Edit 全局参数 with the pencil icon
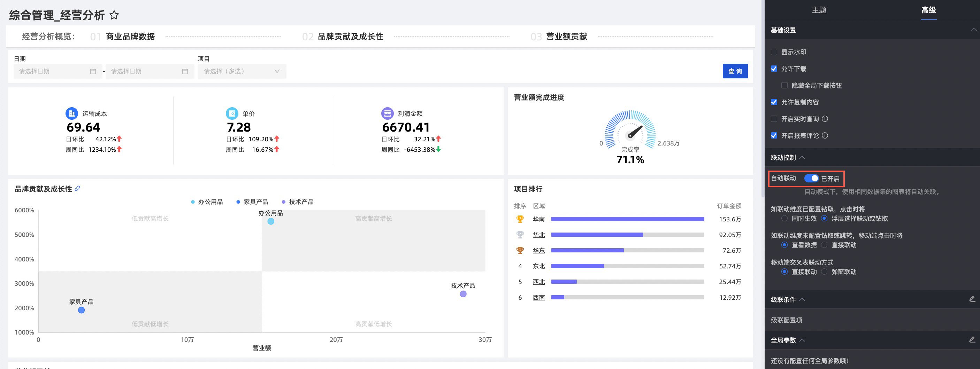Viewport: 980px width, 369px height. point(972,340)
